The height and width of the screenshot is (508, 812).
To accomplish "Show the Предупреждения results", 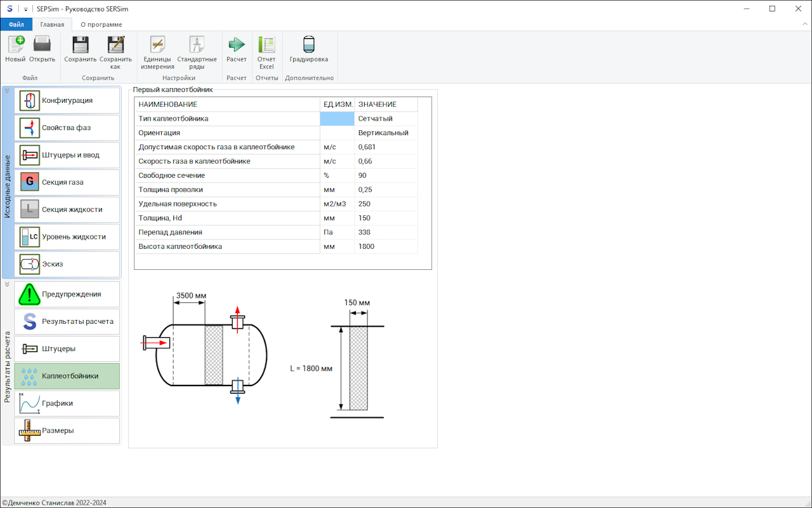I will 67,295.
